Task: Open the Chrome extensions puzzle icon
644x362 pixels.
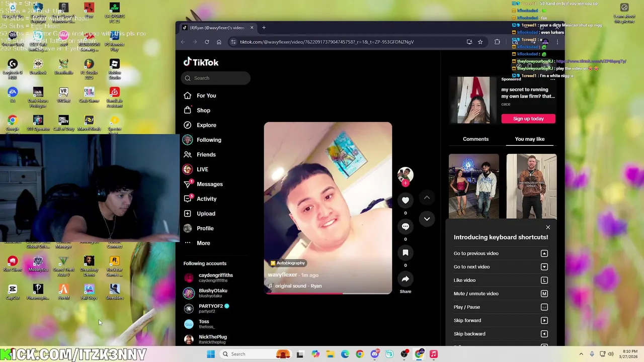Action: [x=497, y=42]
